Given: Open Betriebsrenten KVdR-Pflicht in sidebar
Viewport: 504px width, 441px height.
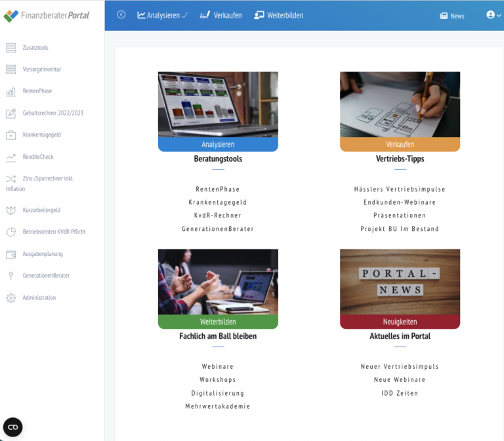Looking at the screenshot, I should coord(54,232).
